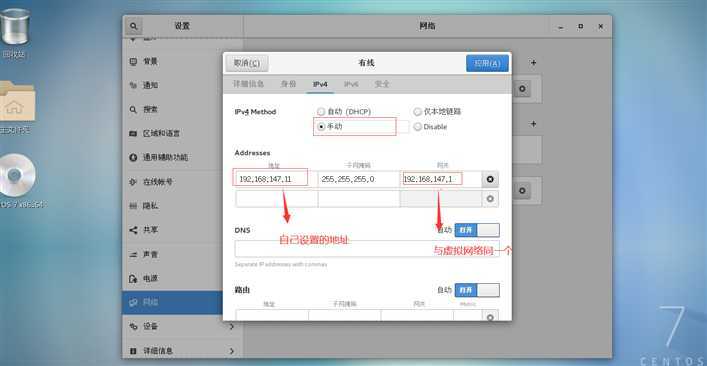Viewport: 707px width, 366px height.
Task: Click the search icon in Settings header
Action: [x=133, y=27]
